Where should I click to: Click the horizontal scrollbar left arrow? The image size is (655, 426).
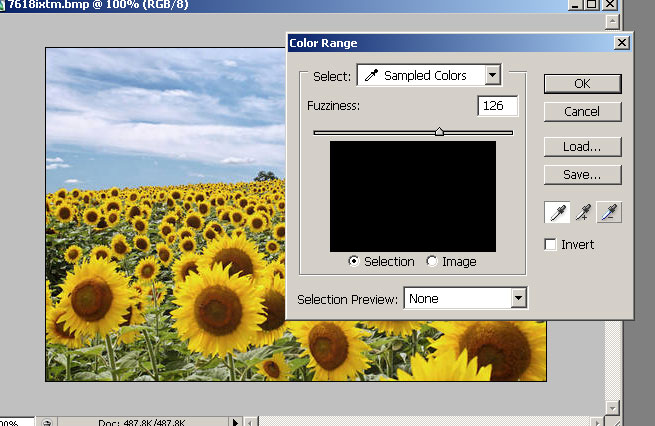[250, 422]
